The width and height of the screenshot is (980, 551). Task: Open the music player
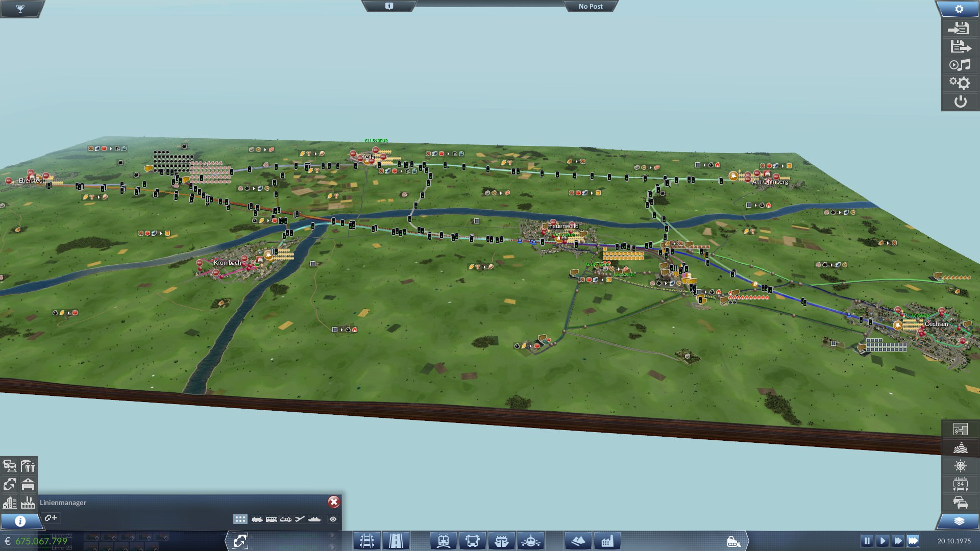click(x=960, y=65)
